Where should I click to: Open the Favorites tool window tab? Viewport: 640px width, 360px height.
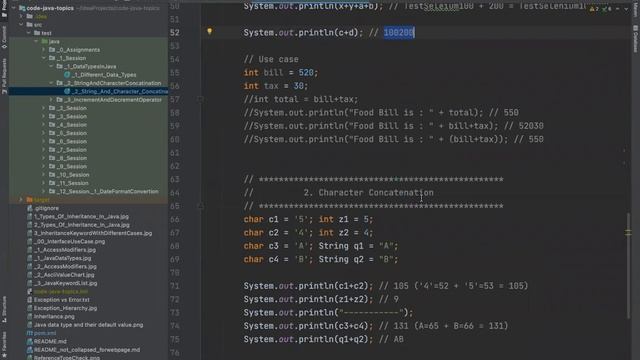4,343
